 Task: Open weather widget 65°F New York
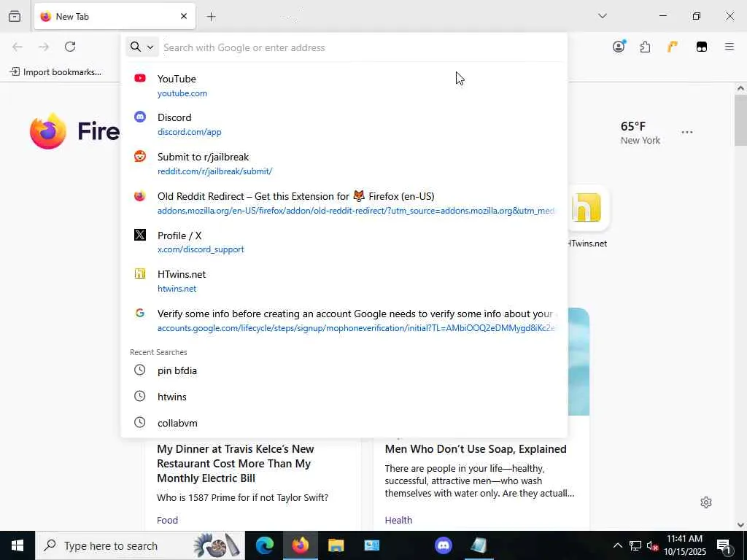(x=640, y=133)
